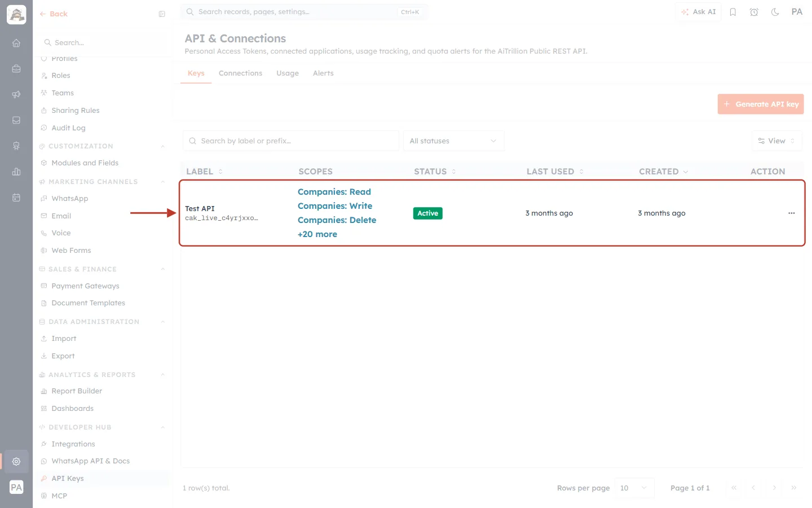The height and width of the screenshot is (508, 812).
Task: Open the badge icon in left rail
Action: pyautogui.click(x=16, y=146)
